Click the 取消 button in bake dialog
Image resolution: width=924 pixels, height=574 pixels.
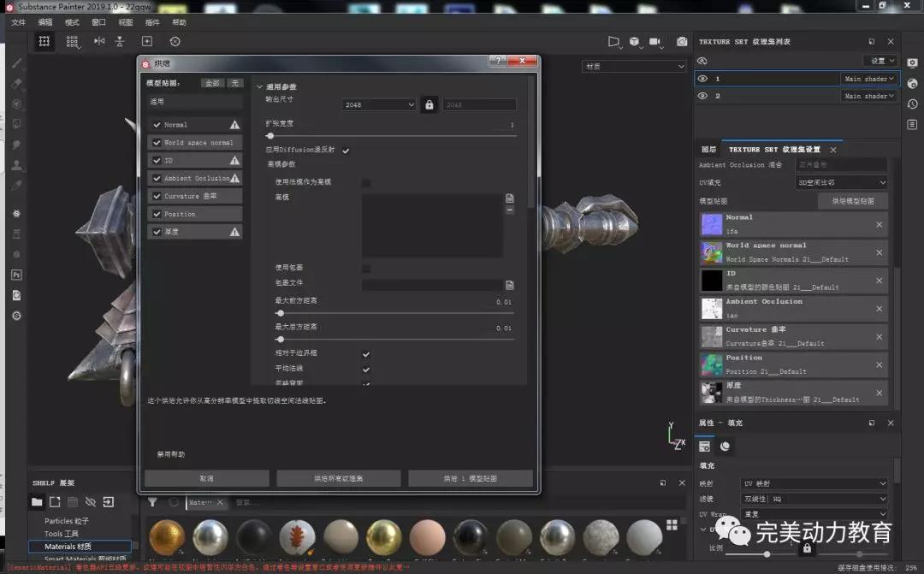[x=207, y=478]
